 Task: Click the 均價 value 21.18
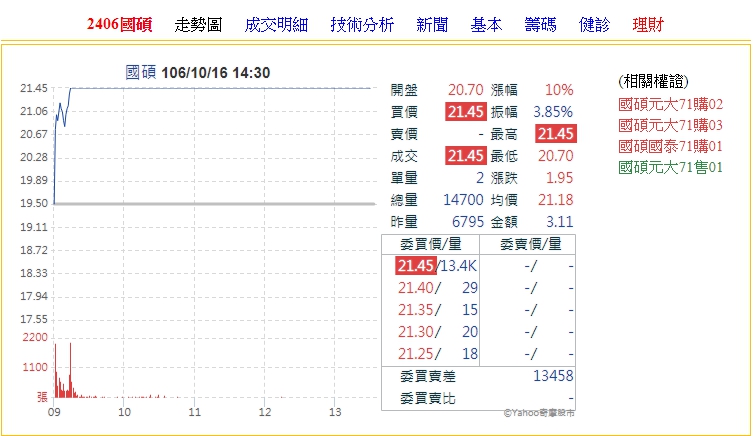pos(556,200)
